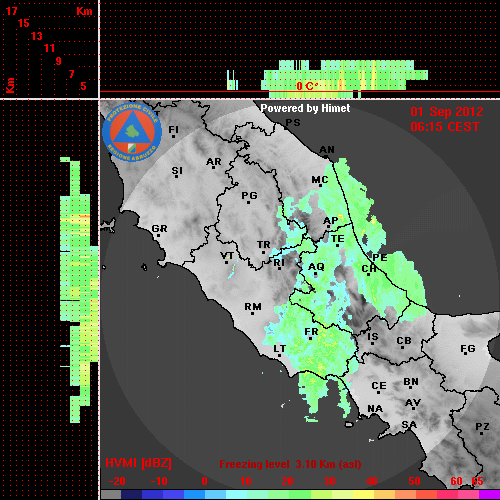500x500 pixels.
Task: Click the 'GR' city label on map
Action: click(x=159, y=229)
